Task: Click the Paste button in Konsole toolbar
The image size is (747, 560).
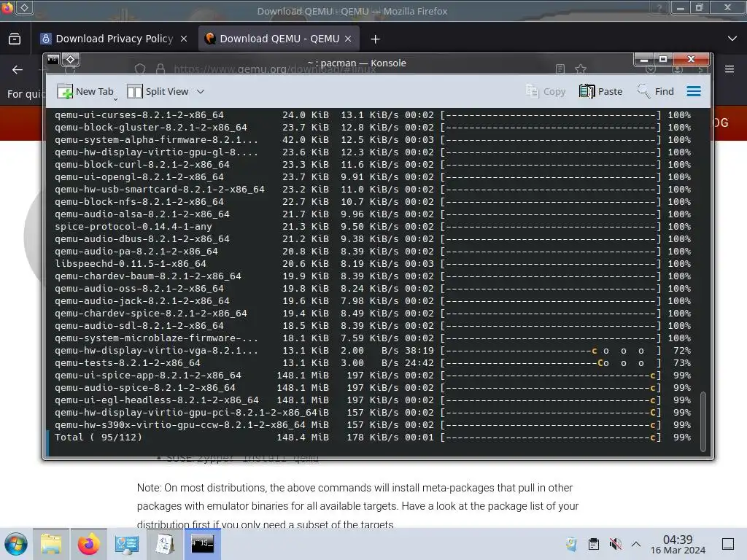Action: click(600, 91)
